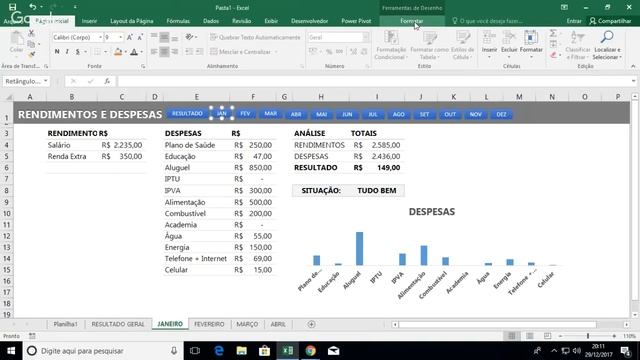Click the horizontal scrollbar
Screen dimensions: 640x360
pos(498,324)
